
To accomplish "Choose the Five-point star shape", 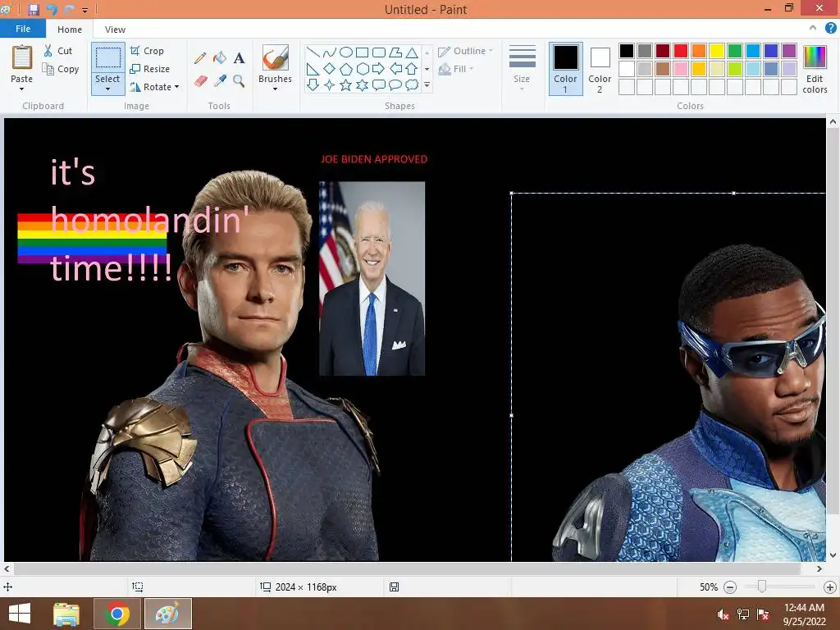I will point(346,84).
